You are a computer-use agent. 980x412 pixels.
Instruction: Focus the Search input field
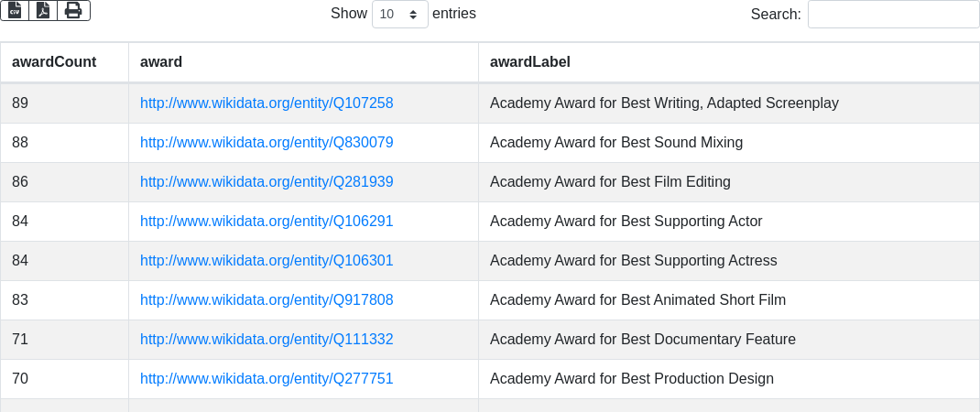click(x=893, y=14)
